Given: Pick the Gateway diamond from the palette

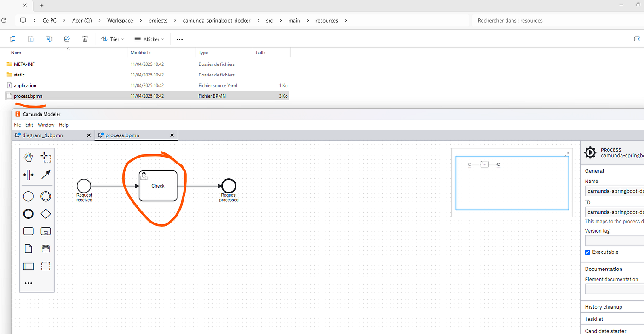Looking at the screenshot, I should pos(46,214).
